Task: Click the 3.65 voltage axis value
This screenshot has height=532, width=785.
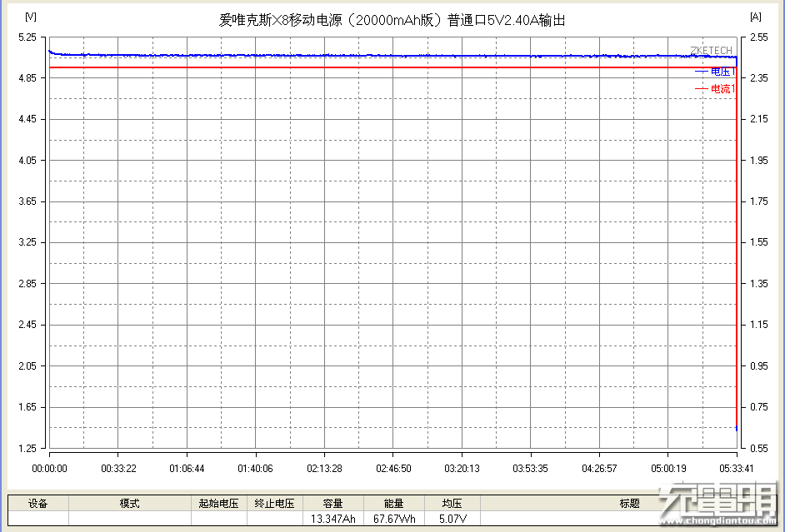Action: (27, 201)
